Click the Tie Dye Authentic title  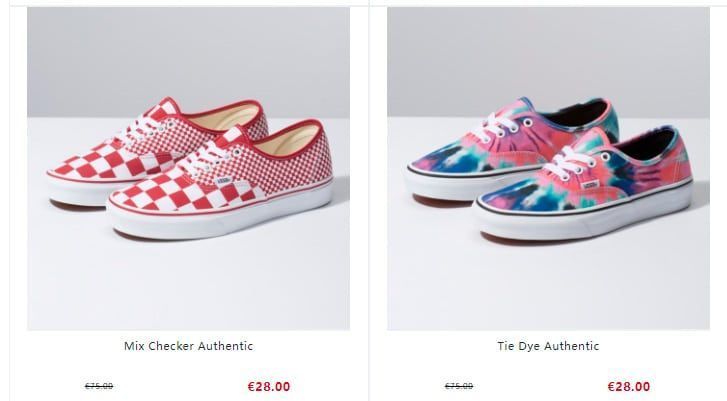coord(548,346)
